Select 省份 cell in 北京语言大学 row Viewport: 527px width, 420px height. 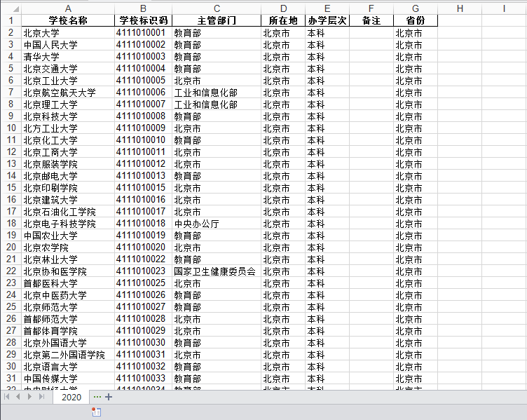coord(416,367)
